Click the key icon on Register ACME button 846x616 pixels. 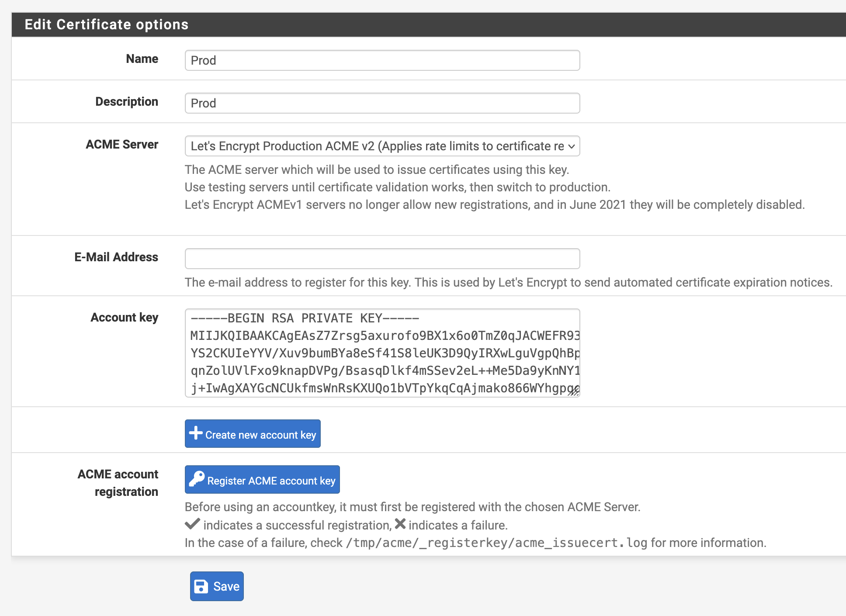(197, 479)
